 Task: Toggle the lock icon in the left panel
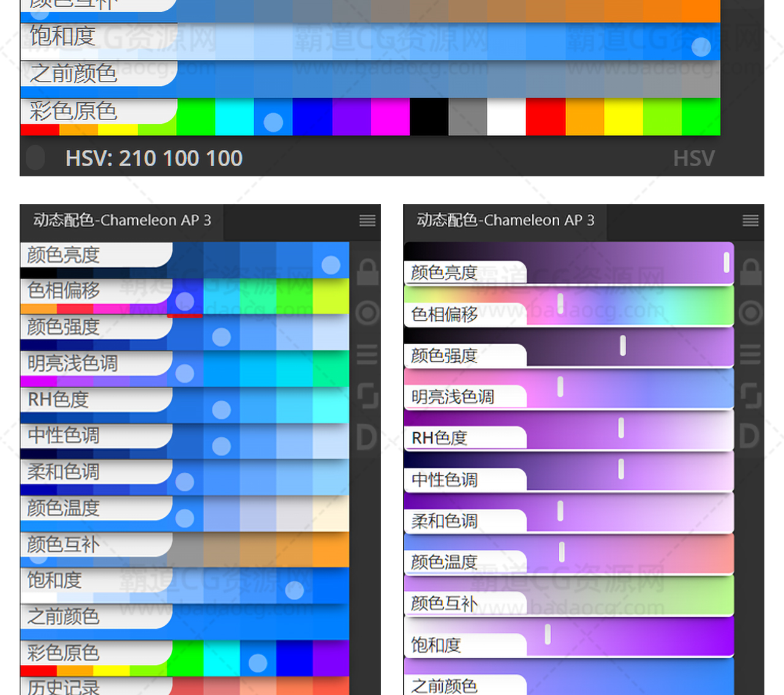pyautogui.click(x=367, y=271)
